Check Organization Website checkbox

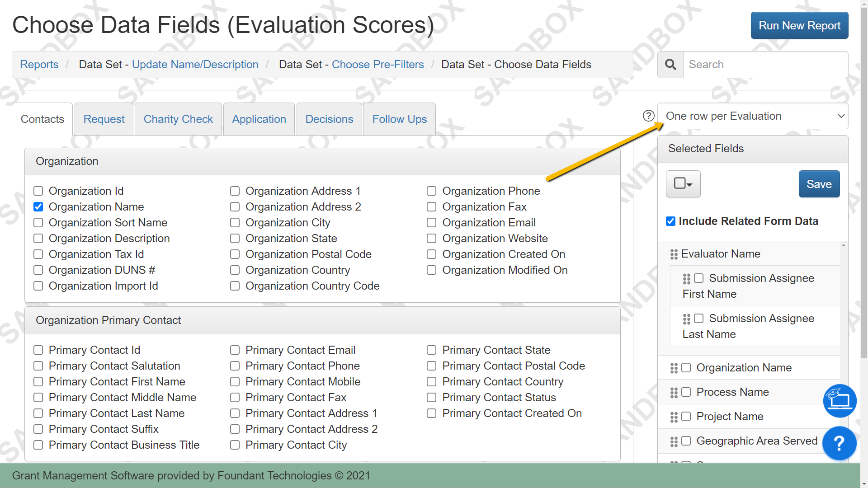[x=432, y=239]
